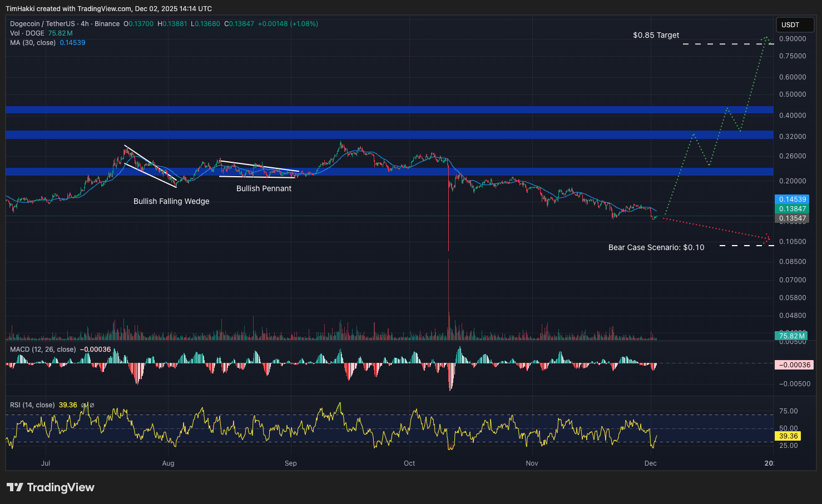Select the Bullish Falling Wedge text label

171,201
